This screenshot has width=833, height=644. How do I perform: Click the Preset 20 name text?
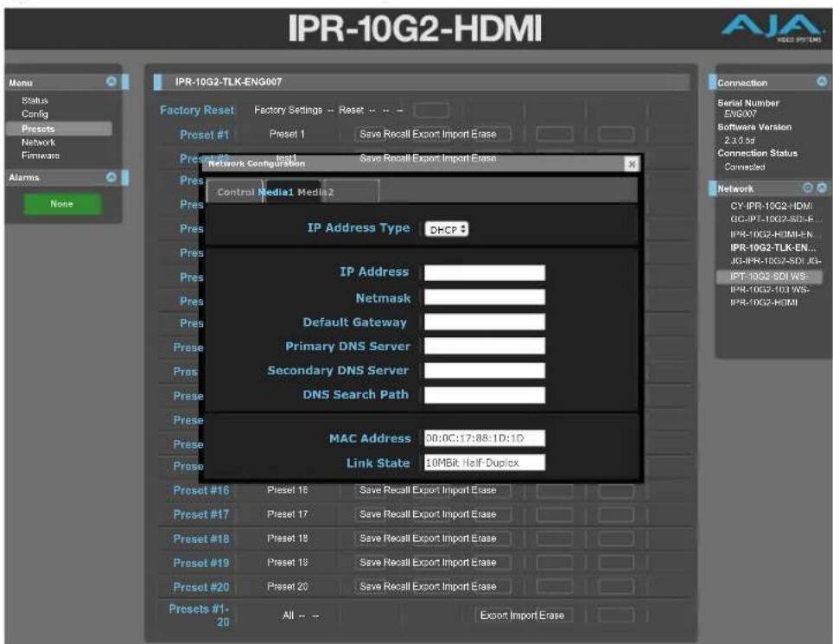click(288, 587)
